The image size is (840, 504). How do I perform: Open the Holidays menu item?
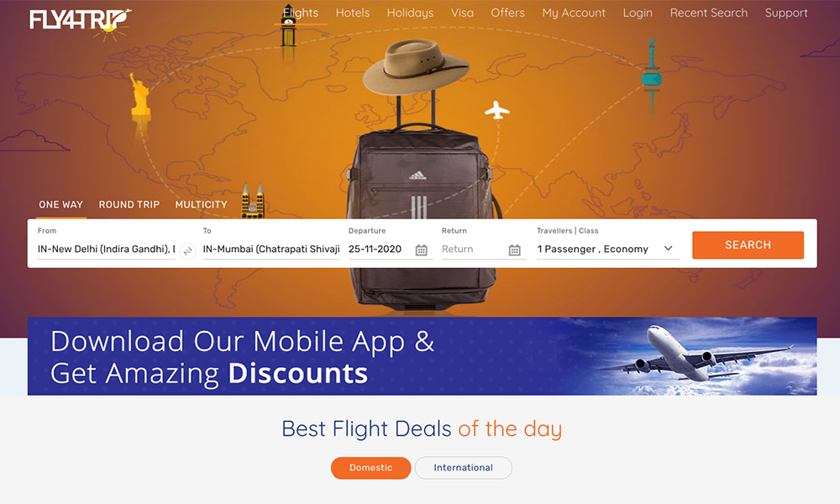(411, 13)
